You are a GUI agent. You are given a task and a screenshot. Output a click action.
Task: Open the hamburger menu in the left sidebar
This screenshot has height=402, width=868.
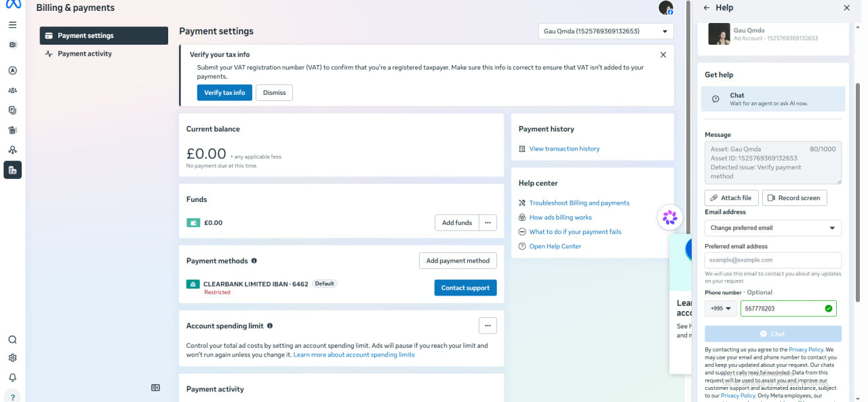tap(12, 24)
